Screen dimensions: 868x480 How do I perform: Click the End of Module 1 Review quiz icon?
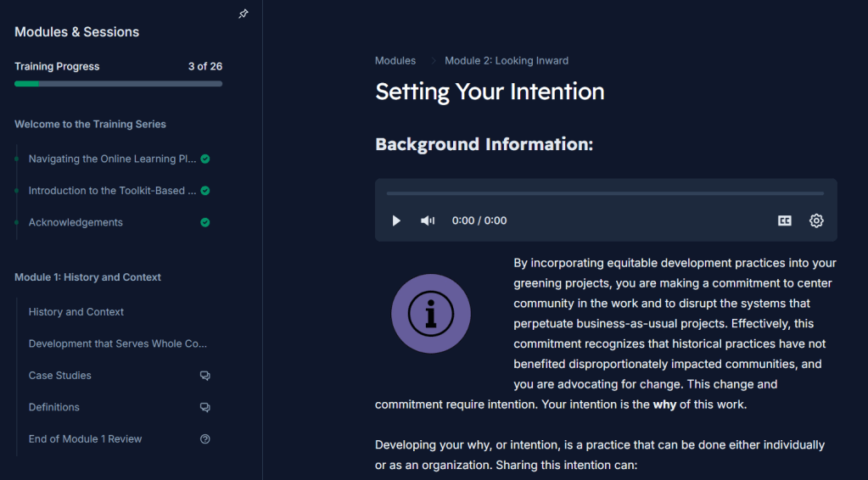coord(204,439)
